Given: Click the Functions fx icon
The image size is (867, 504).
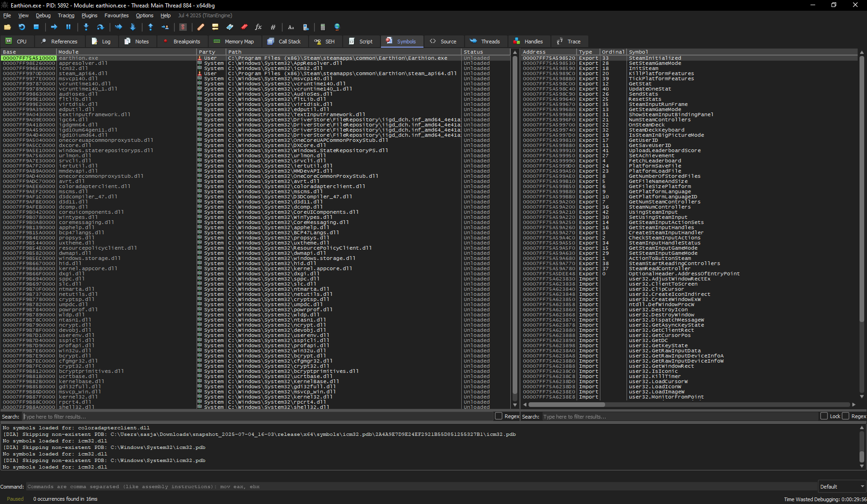Looking at the screenshot, I should point(258,27).
